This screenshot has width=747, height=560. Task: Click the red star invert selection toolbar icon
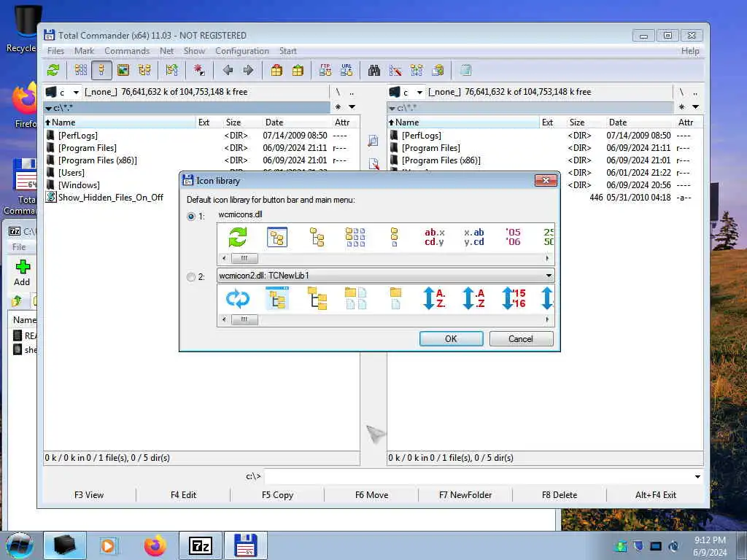199,71
